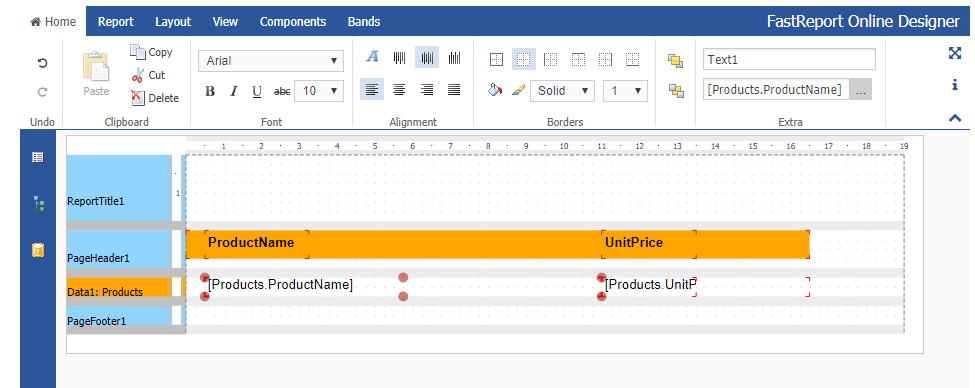Select the UnitPrice header text object

pos(649,244)
